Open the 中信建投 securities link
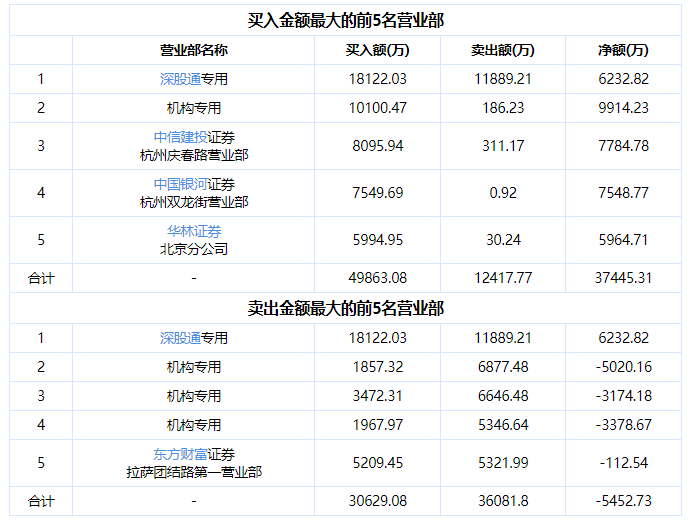The height and width of the screenshot is (522, 691). [180, 137]
